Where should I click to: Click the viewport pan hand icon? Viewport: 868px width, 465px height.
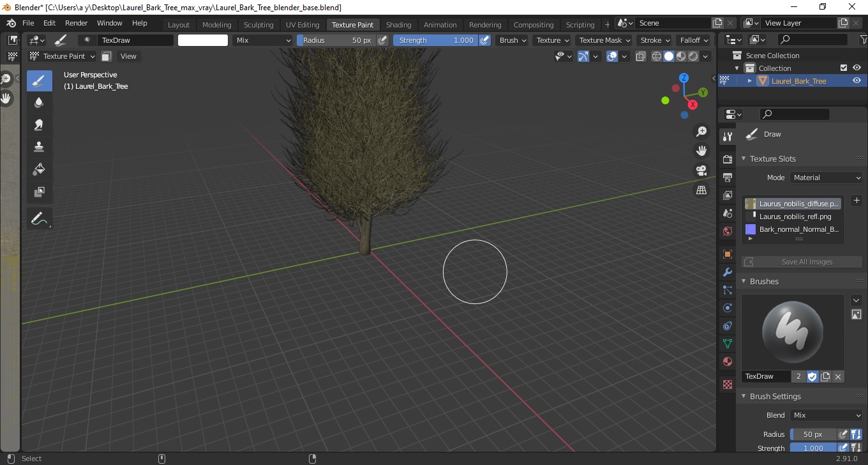(701, 151)
